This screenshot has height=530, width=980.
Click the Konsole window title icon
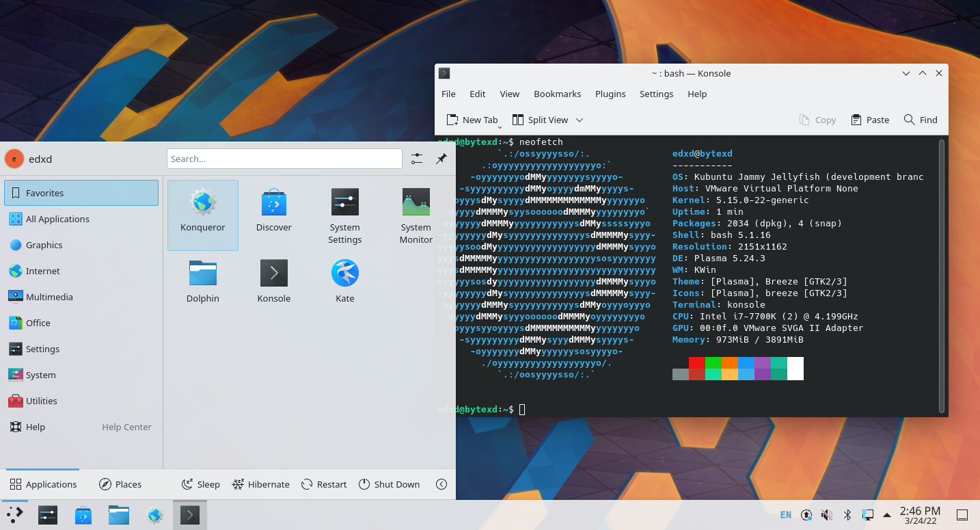[x=444, y=73]
